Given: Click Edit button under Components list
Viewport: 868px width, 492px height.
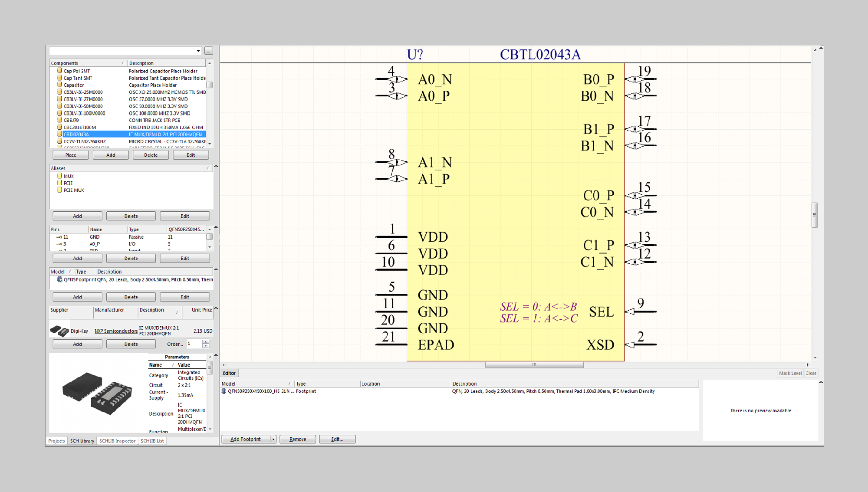Looking at the screenshot, I should tap(191, 155).
